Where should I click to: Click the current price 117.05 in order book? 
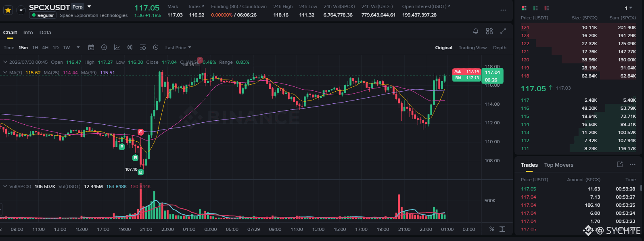(533, 88)
